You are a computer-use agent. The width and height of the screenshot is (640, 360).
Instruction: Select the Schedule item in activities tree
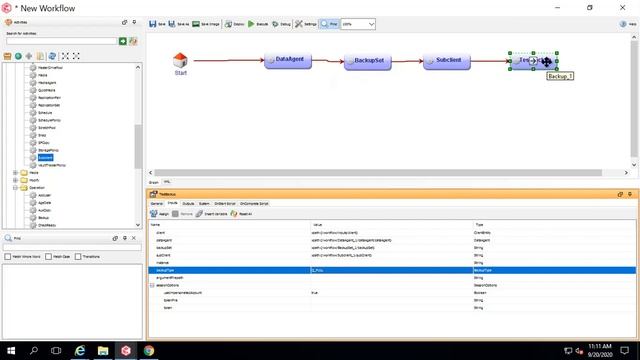click(45, 113)
